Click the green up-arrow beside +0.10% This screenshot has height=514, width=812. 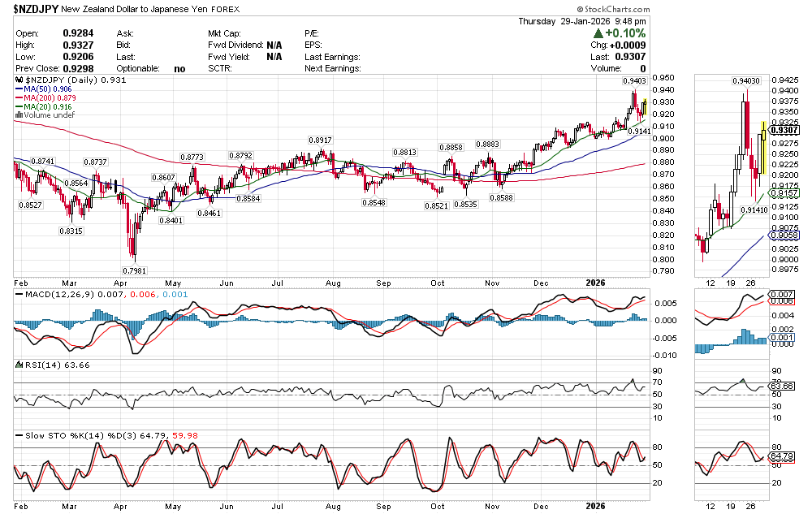(x=598, y=33)
